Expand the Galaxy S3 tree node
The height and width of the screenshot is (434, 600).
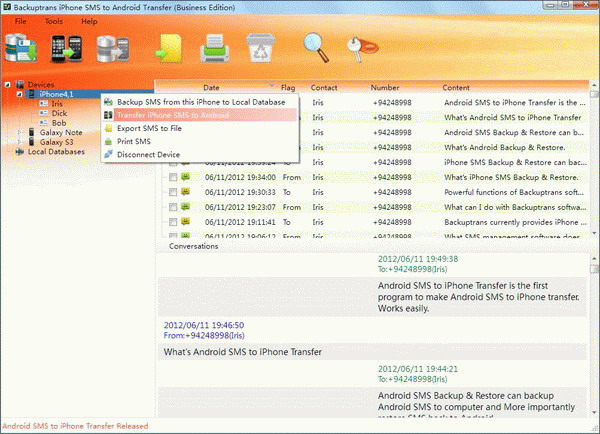coord(19,142)
